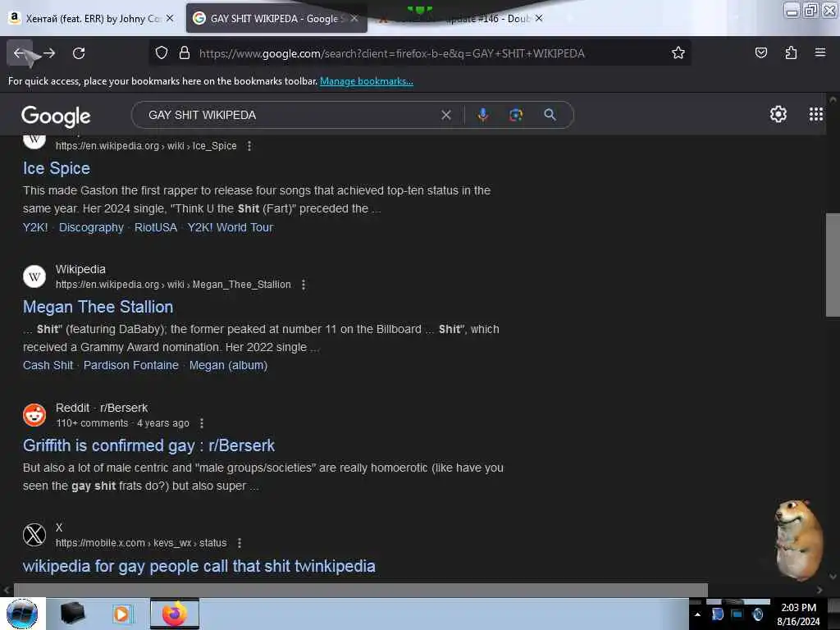
Task: Switch to the Хентай (feat. ERR) tab
Action: coord(92,18)
